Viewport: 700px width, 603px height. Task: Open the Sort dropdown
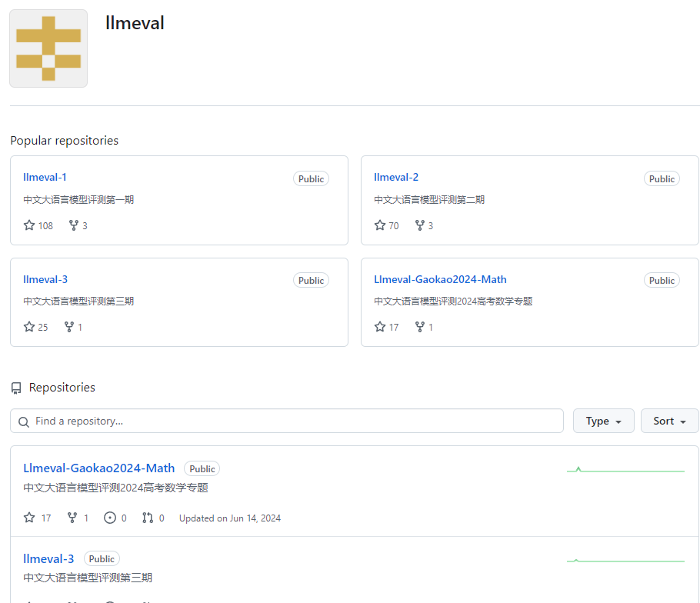(x=669, y=421)
